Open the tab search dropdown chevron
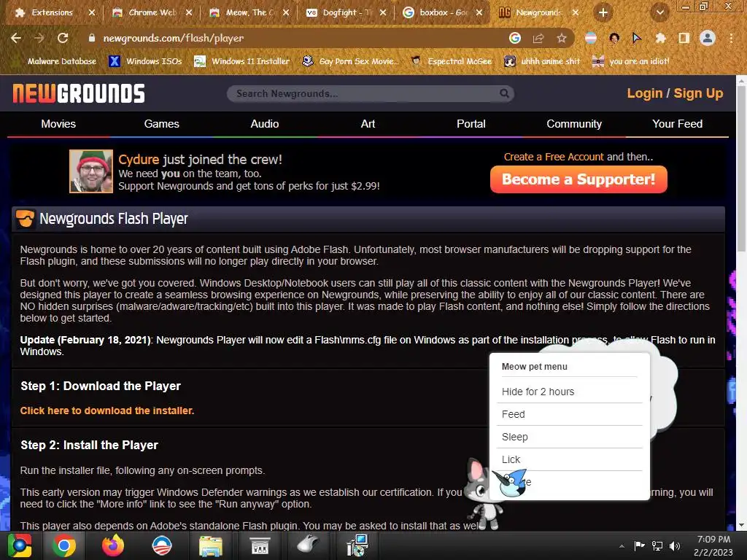 pos(660,13)
